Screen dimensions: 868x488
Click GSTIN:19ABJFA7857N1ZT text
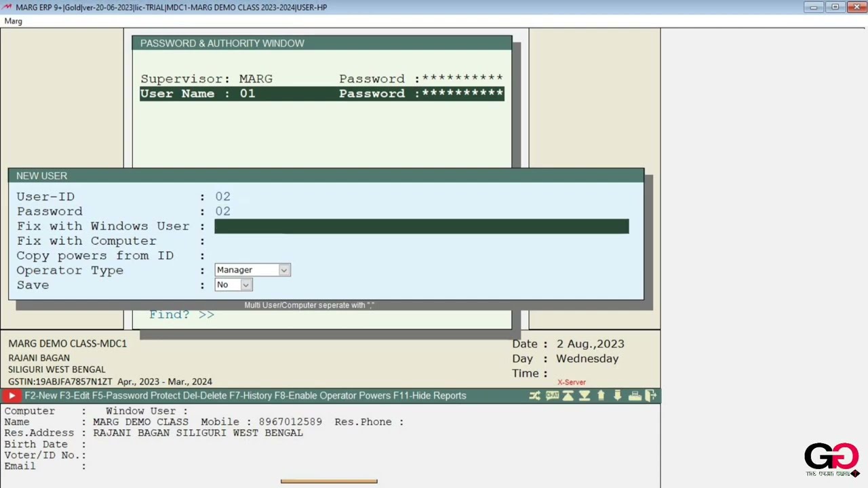coord(60,382)
